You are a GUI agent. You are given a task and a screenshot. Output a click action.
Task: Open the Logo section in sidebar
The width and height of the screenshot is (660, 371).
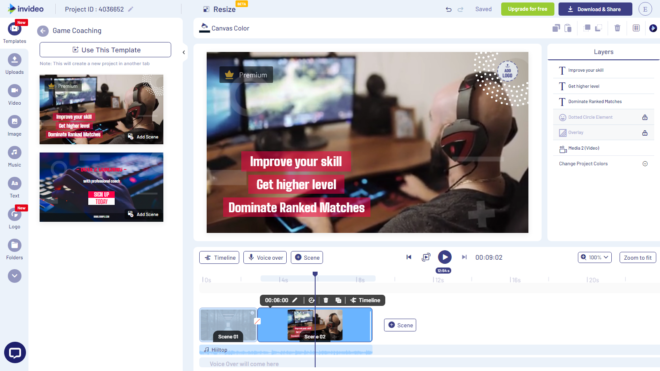14,219
